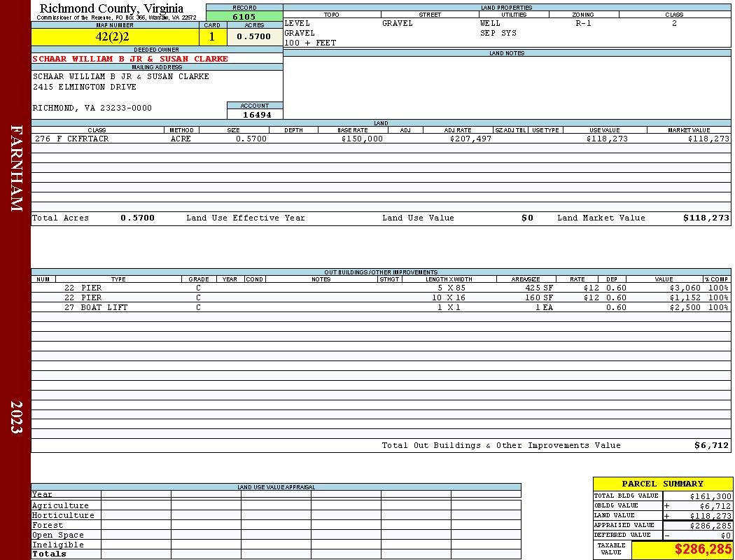Click pier value $3,060
This screenshot has height=560, width=735.
click(x=685, y=288)
